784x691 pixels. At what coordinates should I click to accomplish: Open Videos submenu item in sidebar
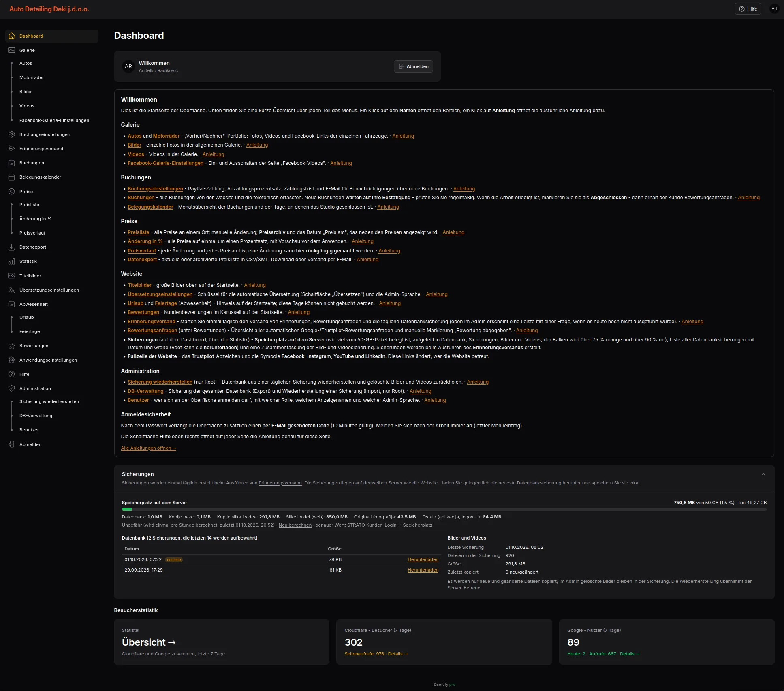pyautogui.click(x=27, y=106)
